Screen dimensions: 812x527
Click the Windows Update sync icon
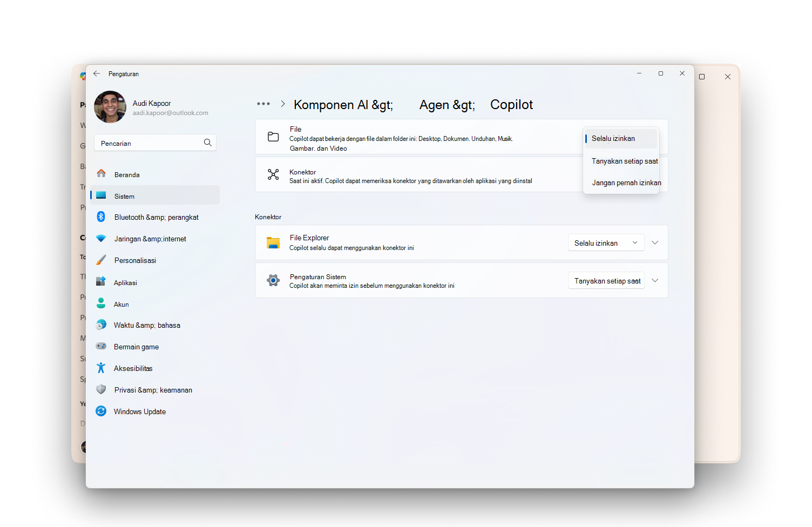click(101, 411)
